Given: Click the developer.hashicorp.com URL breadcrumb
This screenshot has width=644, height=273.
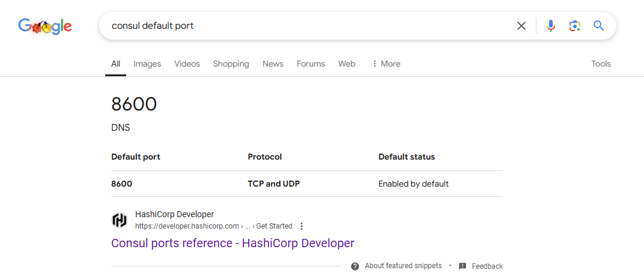Looking at the screenshot, I should [x=214, y=226].
